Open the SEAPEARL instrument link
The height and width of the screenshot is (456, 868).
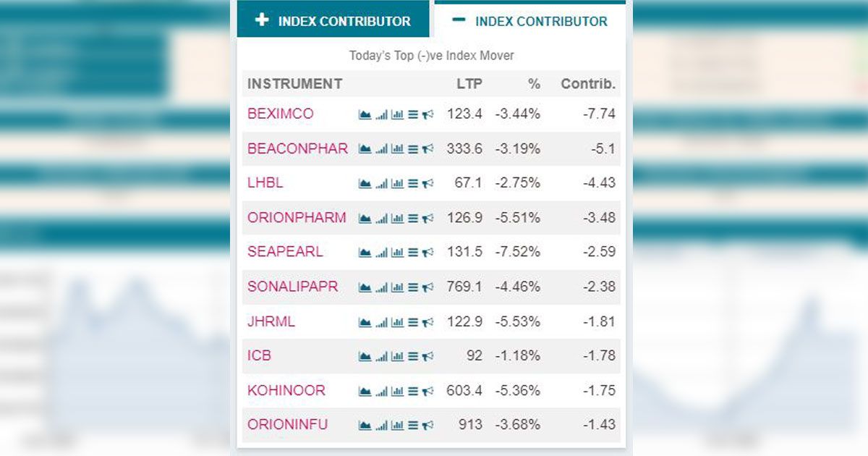pyautogui.click(x=285, y=252)
